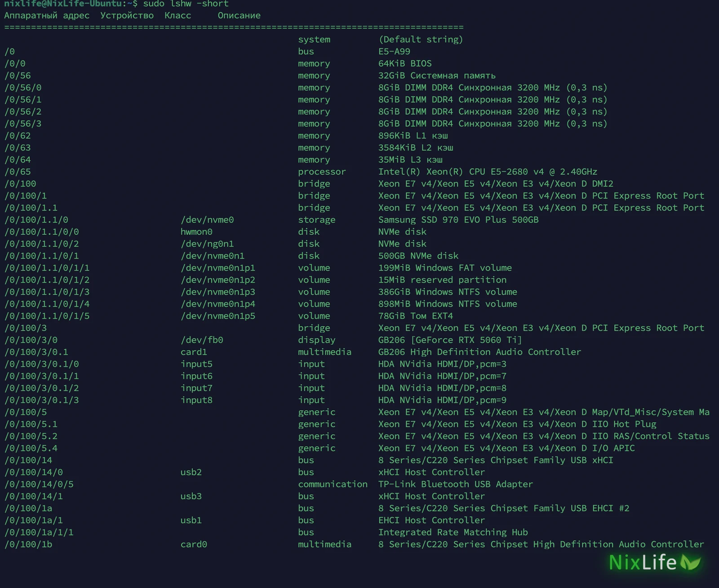This screenshot has width=719, height=588.
Task: Click the word 'display' in class column
Action: tap(316, 340)
